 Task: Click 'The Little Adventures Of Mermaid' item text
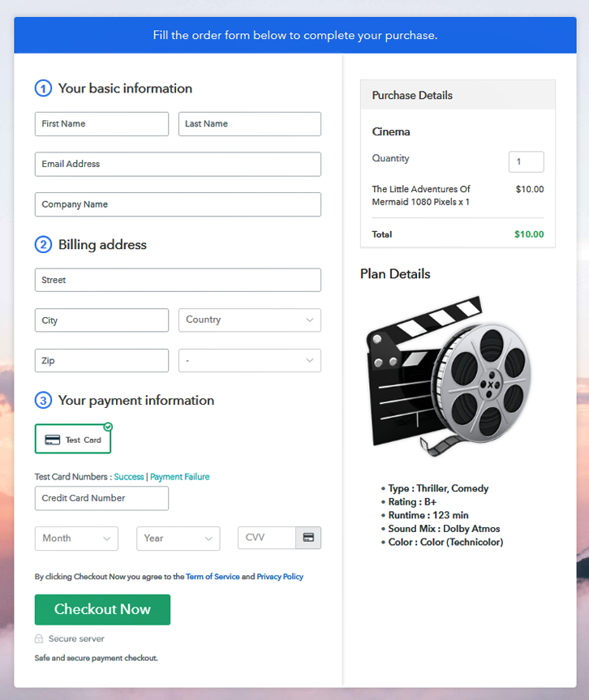click(421, 195)
